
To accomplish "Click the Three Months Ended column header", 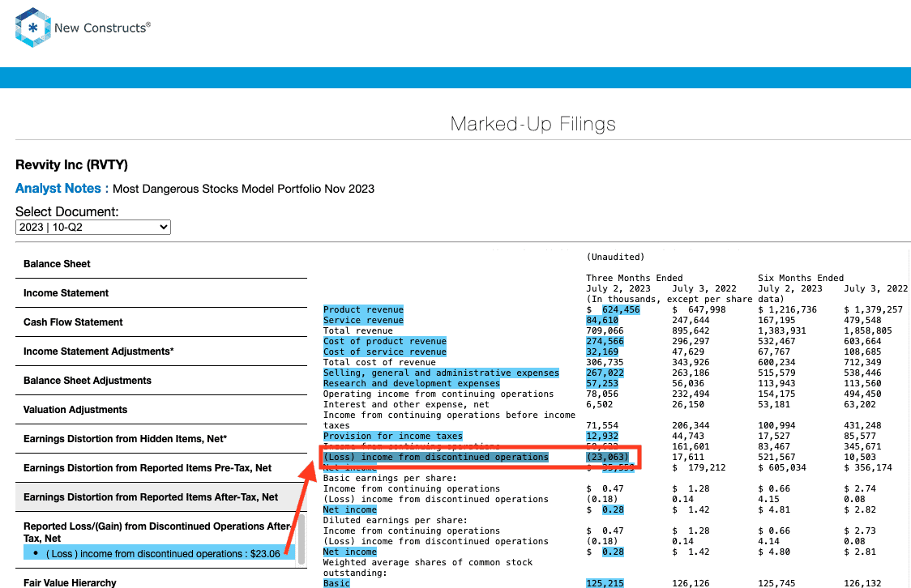I will [635, 278].
